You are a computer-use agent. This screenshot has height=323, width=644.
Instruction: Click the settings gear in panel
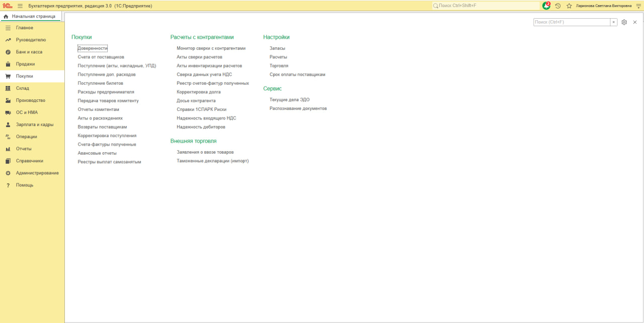tap(624, 22)
